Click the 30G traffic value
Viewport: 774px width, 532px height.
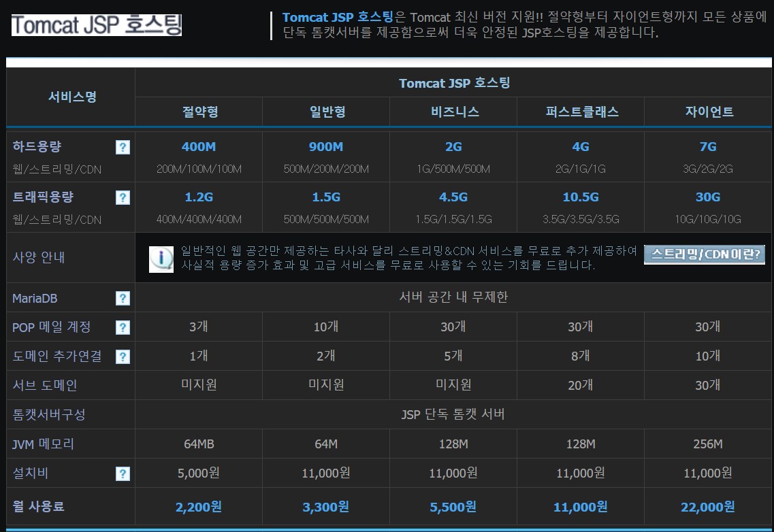(x=708, y=197)
